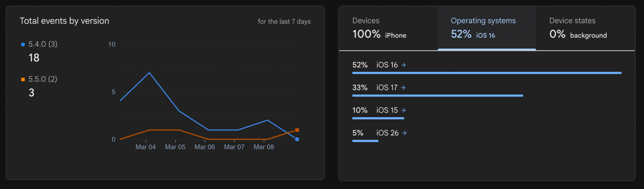Click the blue circle legend marker for 5.4.0
Image resolution: width=644 pixels, height=189 pixels.
pos(23,44)
